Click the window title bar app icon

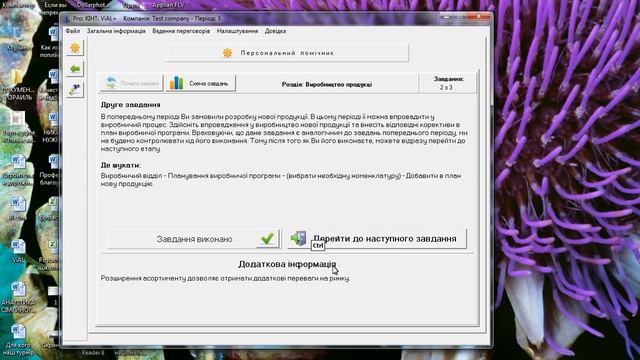pos(67,19)
